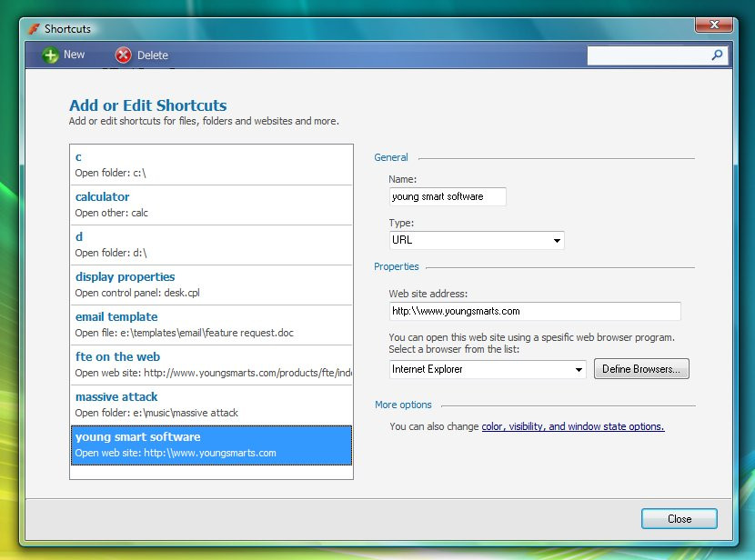Select the email template shortcut
Image resolution: width=755 pixels, height=560 pixels.
[211, 325]
